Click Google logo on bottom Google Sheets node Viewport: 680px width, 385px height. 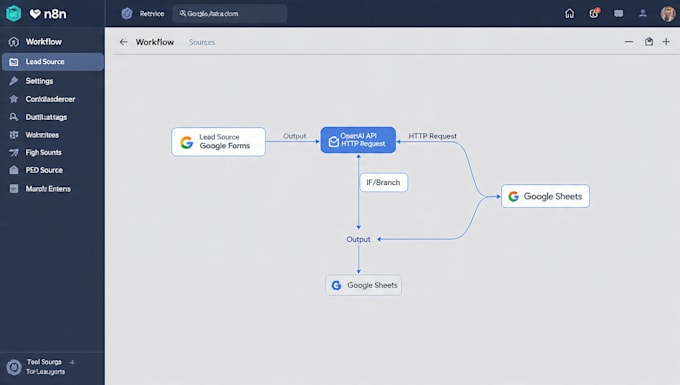[336, 285]
